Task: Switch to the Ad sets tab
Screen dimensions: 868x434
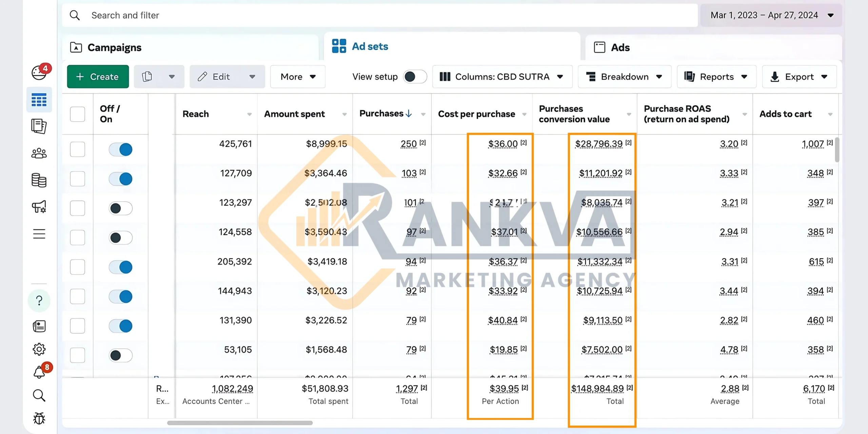Action: coord(370,46)
